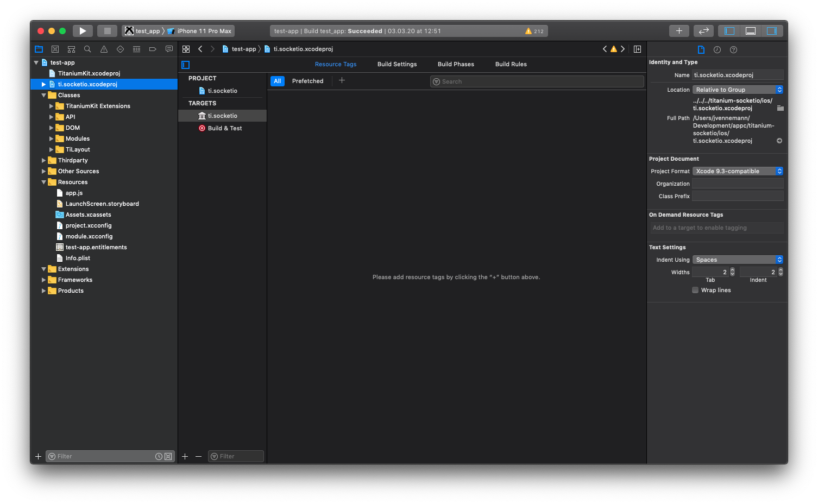
Task: Select the All resource tags filter
Action: coord(278,81)
